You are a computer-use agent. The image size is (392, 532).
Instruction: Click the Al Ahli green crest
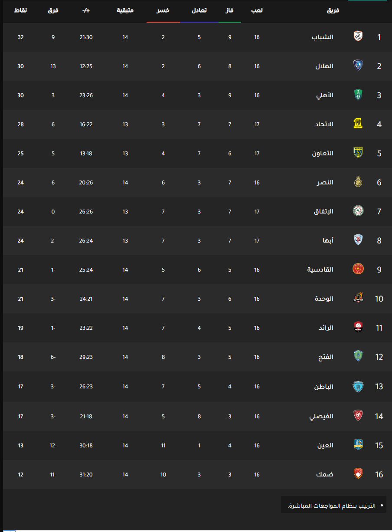pos(358,95)
